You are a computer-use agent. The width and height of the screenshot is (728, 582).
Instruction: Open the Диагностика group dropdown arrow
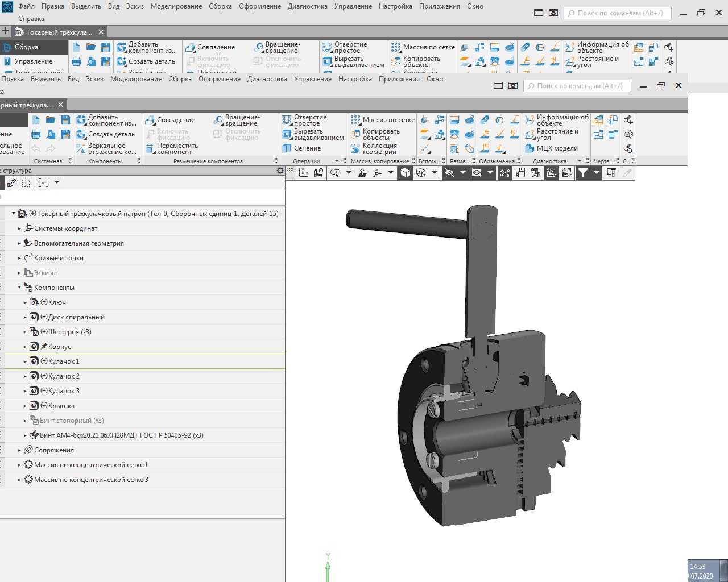[580, 161]
